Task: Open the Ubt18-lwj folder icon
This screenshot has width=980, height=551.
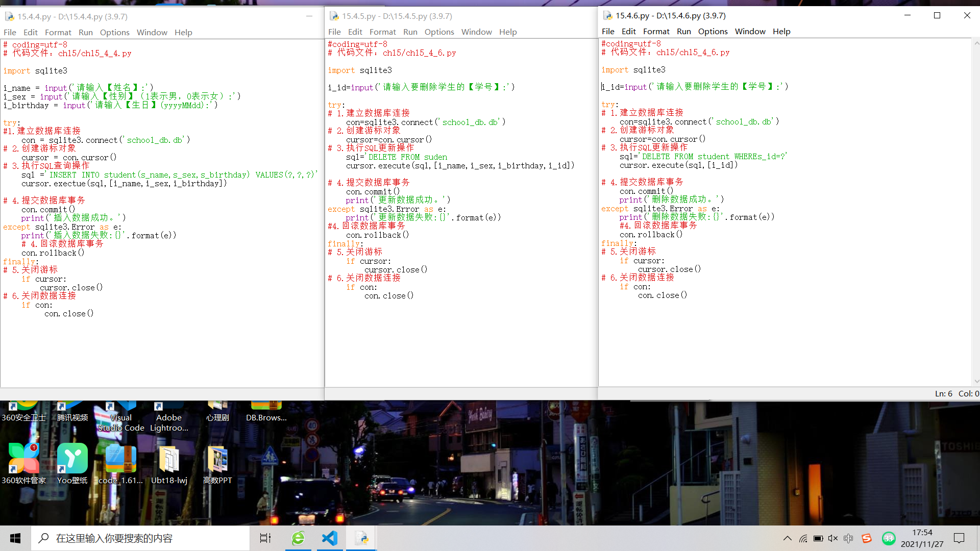Action: click(x=169, y=459)
